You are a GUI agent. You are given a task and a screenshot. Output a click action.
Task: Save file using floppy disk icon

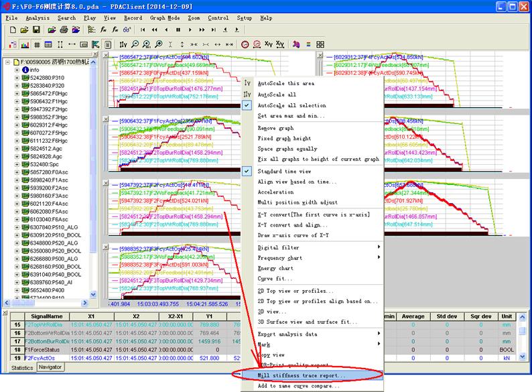pyautogui.click(x=36, y=30)
